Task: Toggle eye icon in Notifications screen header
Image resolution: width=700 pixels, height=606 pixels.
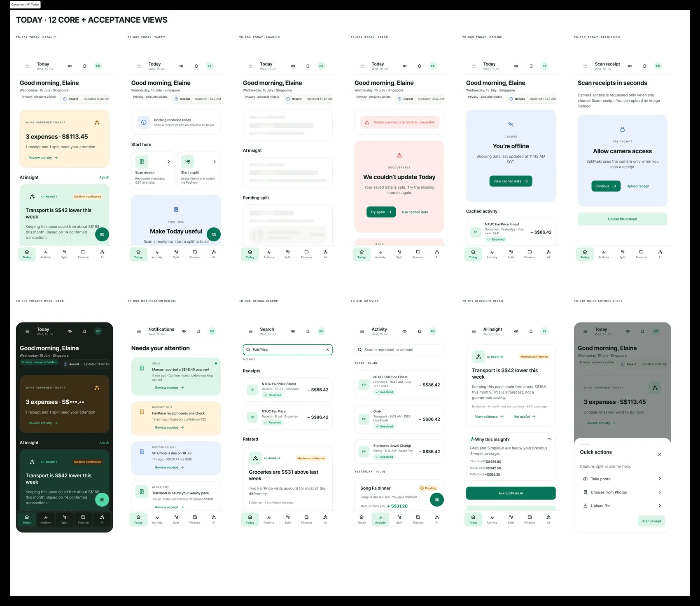Action: pyautogui.click(x=184, y=331)
